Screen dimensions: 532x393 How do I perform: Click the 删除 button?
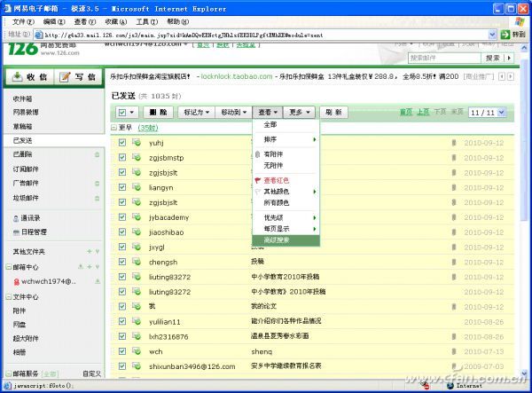click(158, 113)
